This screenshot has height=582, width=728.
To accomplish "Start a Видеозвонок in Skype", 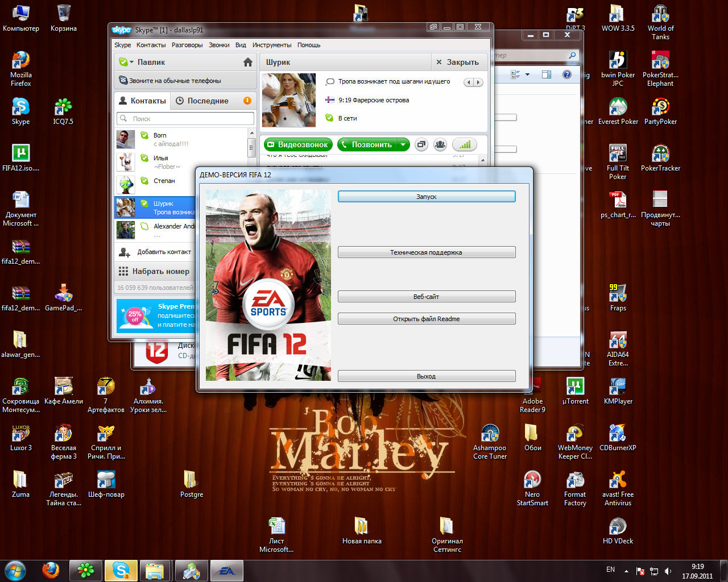I will tap(297, 144).
